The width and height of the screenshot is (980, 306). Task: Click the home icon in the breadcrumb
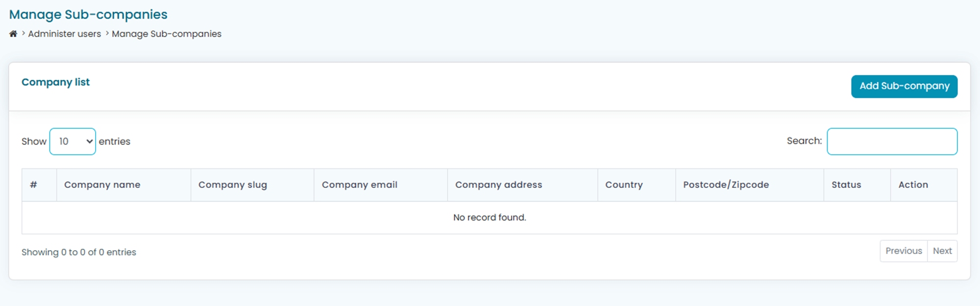tap(13, 34)
